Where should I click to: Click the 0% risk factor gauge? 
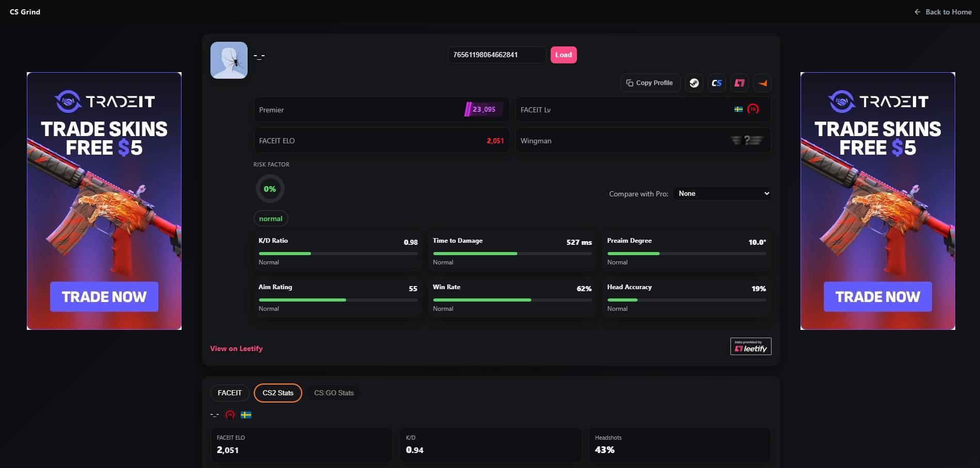point(270,189)
